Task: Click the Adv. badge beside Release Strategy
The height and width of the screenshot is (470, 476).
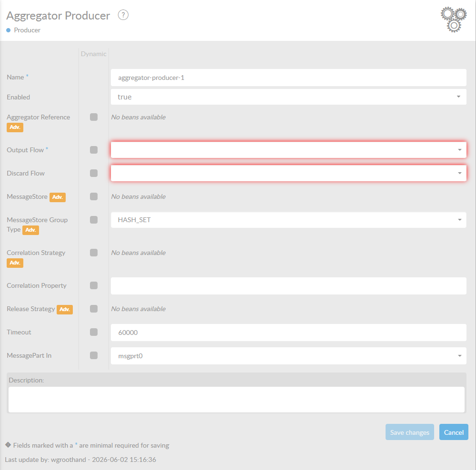Action: coord(65,310)
